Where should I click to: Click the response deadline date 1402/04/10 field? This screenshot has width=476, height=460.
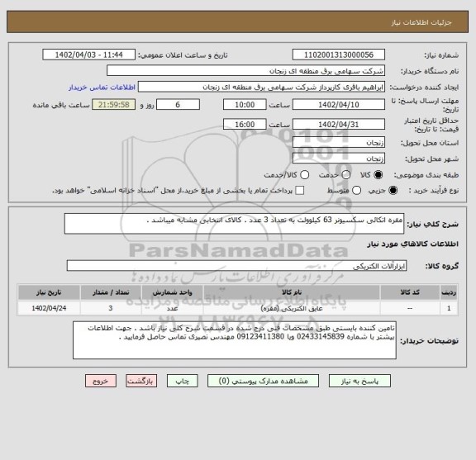pos(339,105)
